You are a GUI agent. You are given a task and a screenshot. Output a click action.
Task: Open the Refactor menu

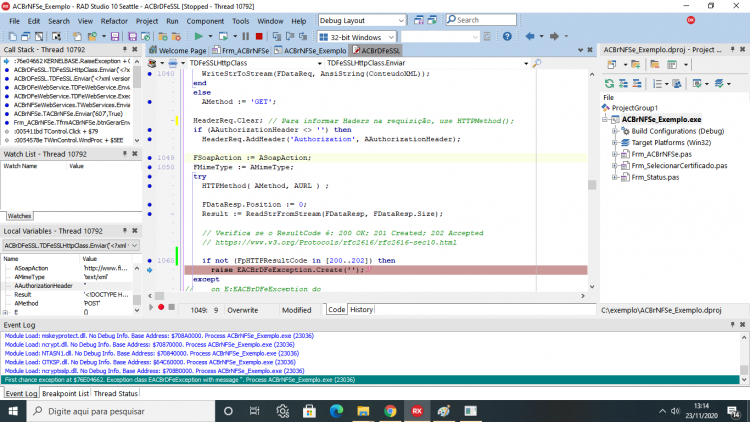[114, 21]
